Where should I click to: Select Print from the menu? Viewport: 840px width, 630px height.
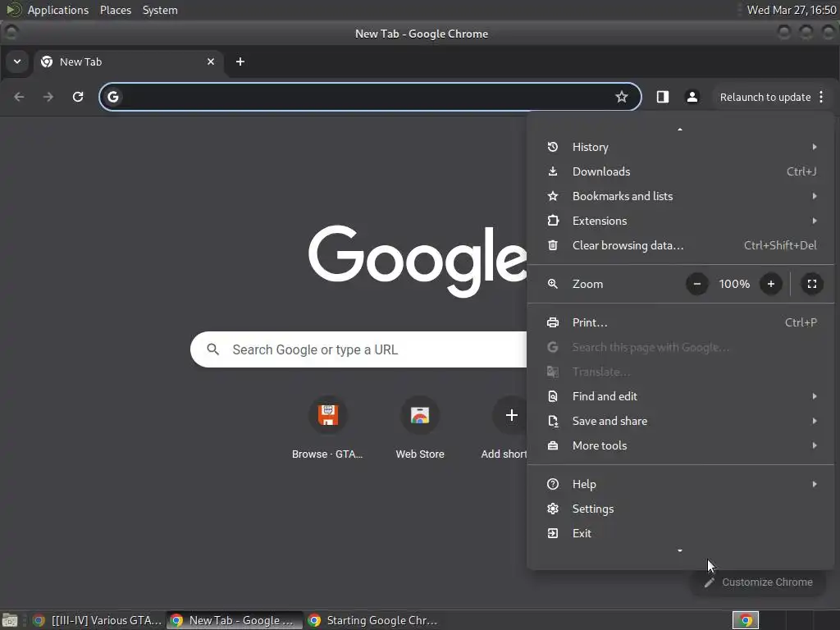pos(680,322)
